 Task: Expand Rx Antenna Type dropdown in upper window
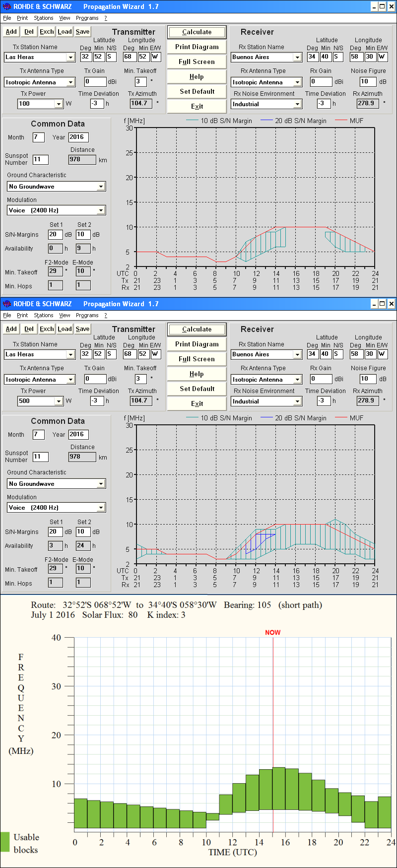coord(297,82)
